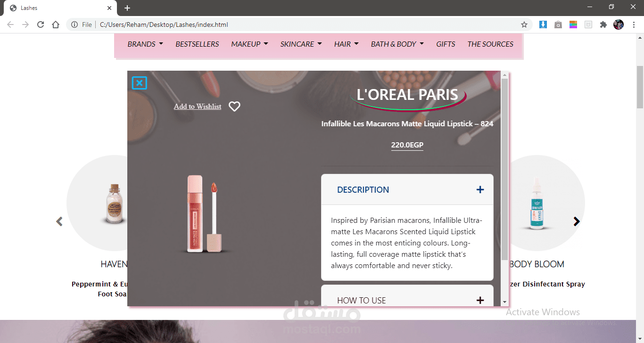Click the browser Forward button

(25, 24)
